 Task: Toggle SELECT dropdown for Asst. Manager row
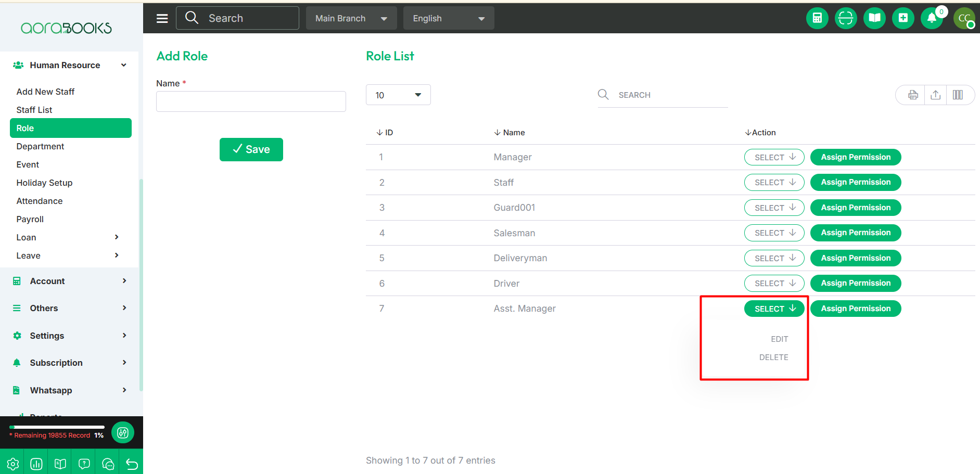pyautogui.click(x=774, y=309)
